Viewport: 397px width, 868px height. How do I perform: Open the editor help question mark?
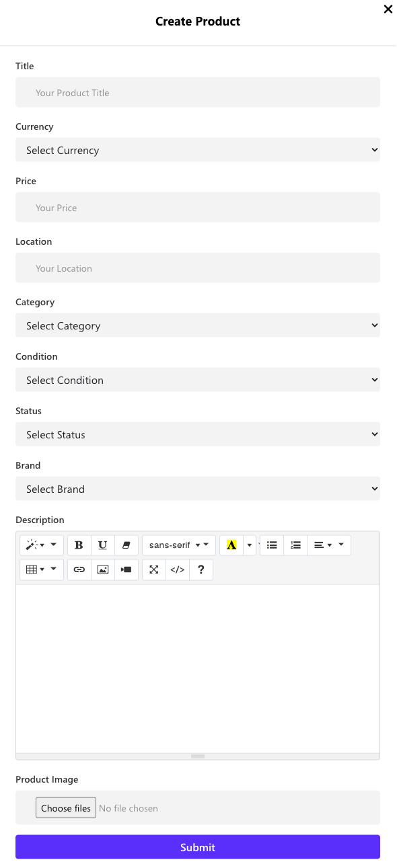[x=201, y=569]
